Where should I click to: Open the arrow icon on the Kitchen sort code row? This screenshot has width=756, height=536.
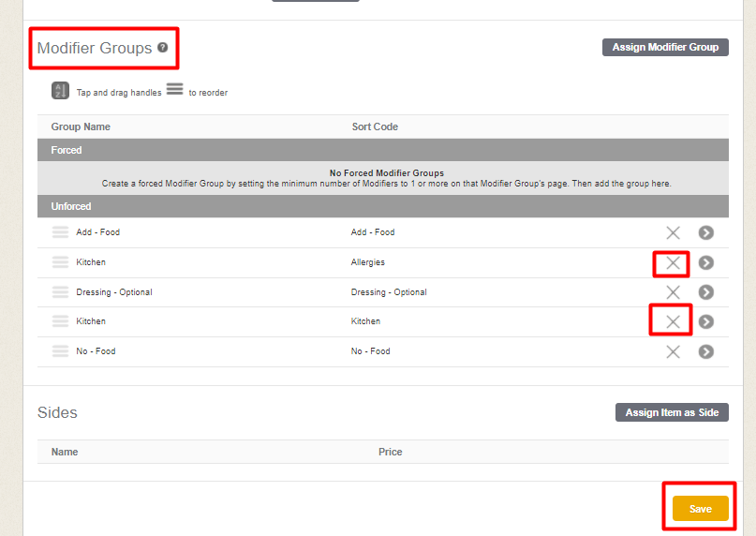point(705,321)
